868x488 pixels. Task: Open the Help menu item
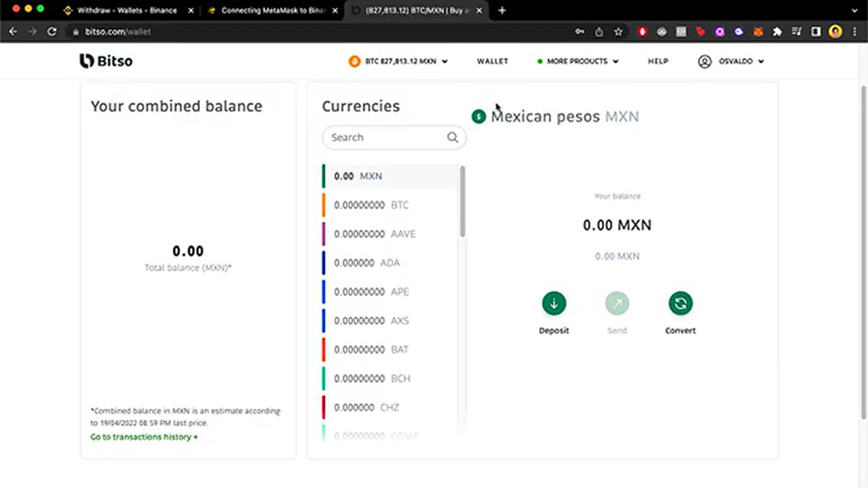(658, 61)
